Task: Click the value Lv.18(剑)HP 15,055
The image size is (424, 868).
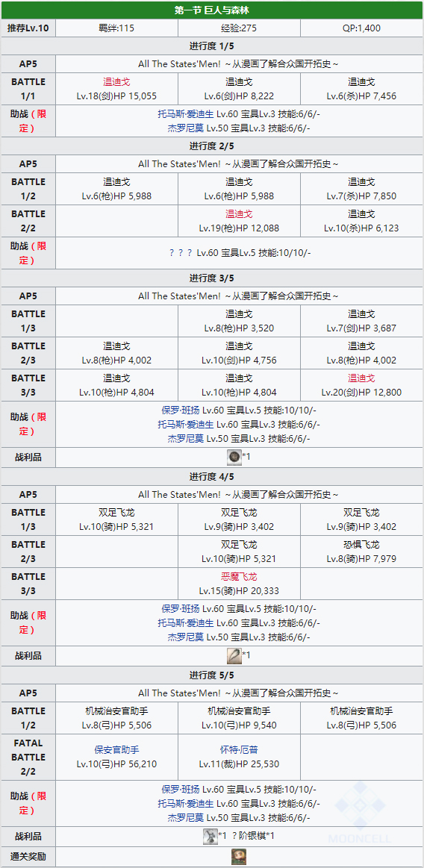Action: (x=116, y=96)
